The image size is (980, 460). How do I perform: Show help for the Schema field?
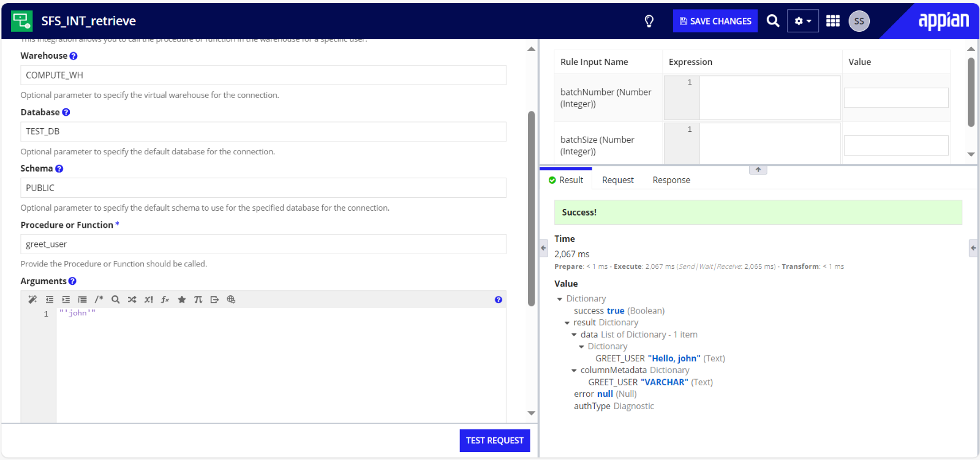click(x=59, y=168)
